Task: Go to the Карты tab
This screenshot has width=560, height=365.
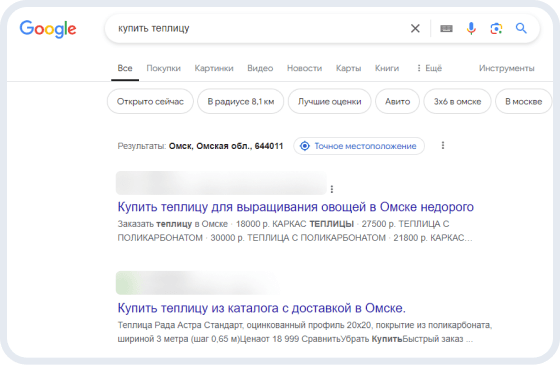Action: pyautogui.click(x=348, y=68)
